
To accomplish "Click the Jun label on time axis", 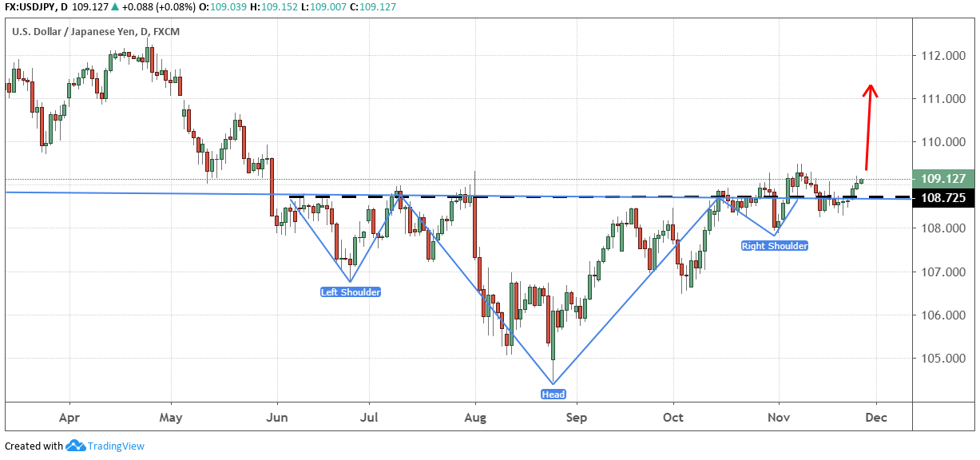I will click(277, 417).
